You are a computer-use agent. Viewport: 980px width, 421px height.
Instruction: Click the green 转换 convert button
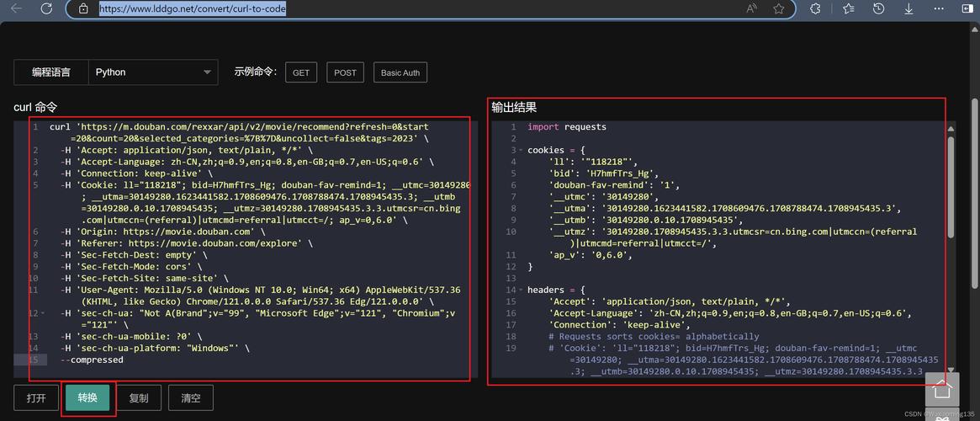[87, 398]
